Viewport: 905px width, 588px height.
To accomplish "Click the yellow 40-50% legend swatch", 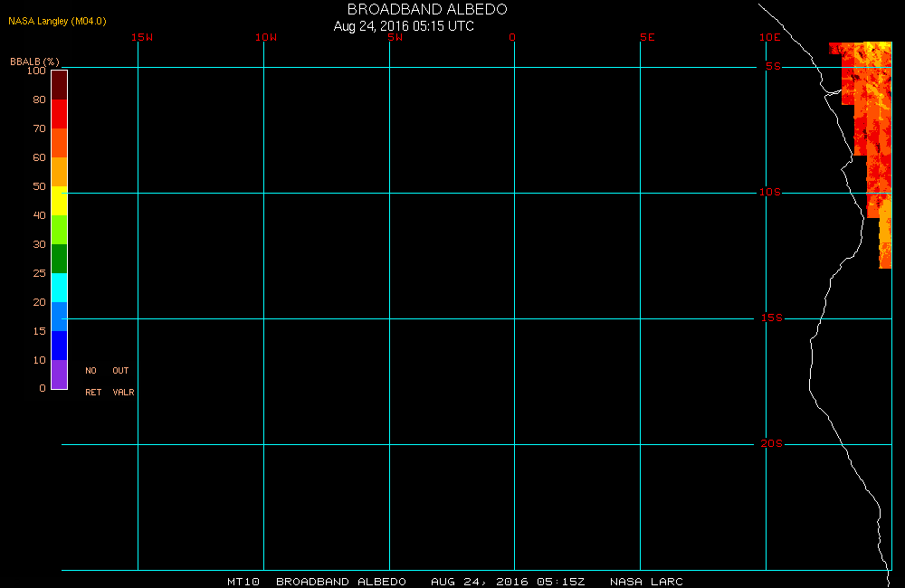I will [x=60, y=201].
